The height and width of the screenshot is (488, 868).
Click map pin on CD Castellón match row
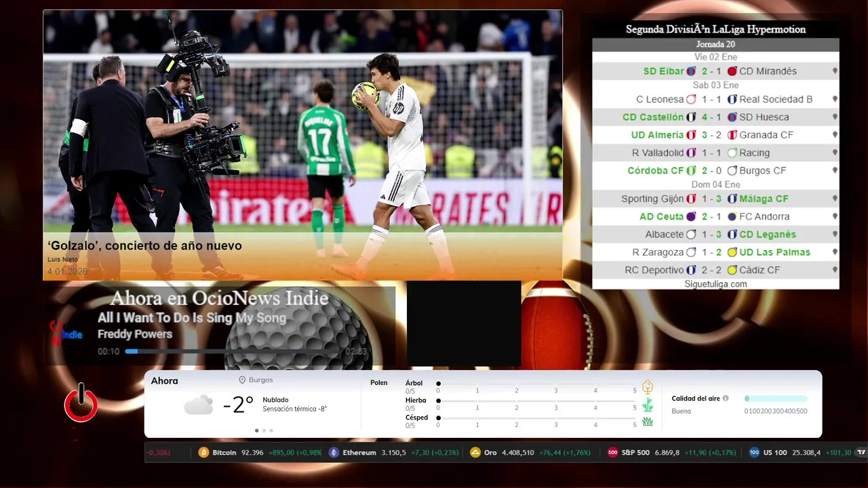click(x=835, y=117)
